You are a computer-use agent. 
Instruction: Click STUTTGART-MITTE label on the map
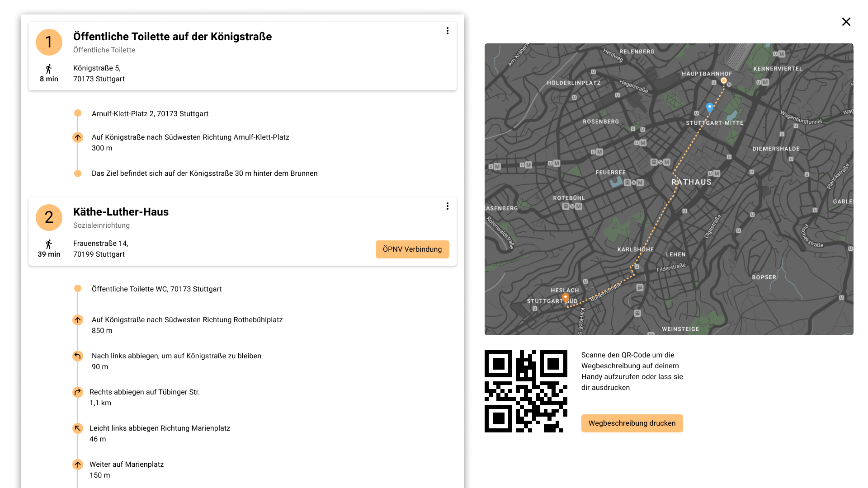tap(715, 123)
